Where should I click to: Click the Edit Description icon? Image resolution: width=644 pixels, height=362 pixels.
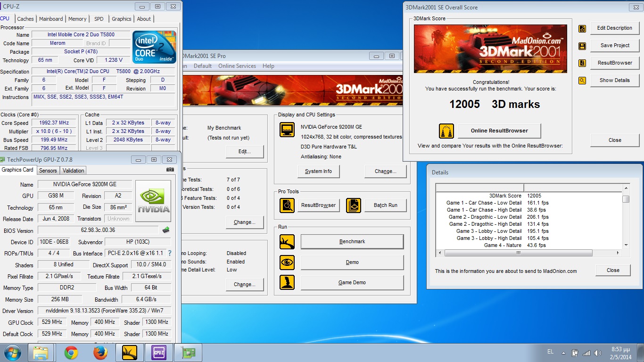click(x=582, y=28)
